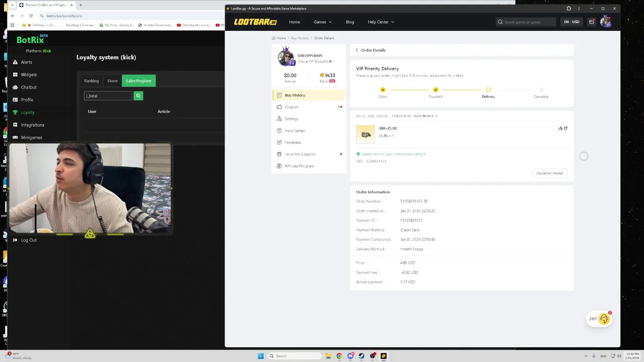Copy the order number T1058976150

426,201
